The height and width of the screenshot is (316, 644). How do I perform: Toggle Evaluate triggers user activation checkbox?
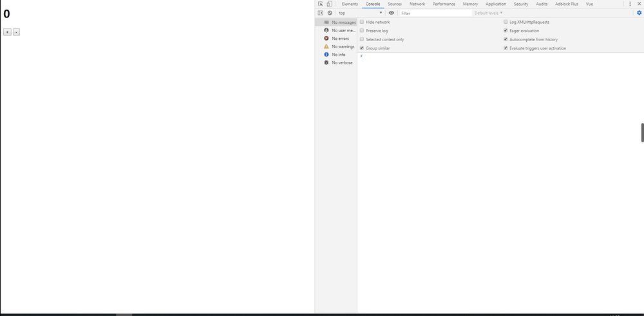pos(506,48)
